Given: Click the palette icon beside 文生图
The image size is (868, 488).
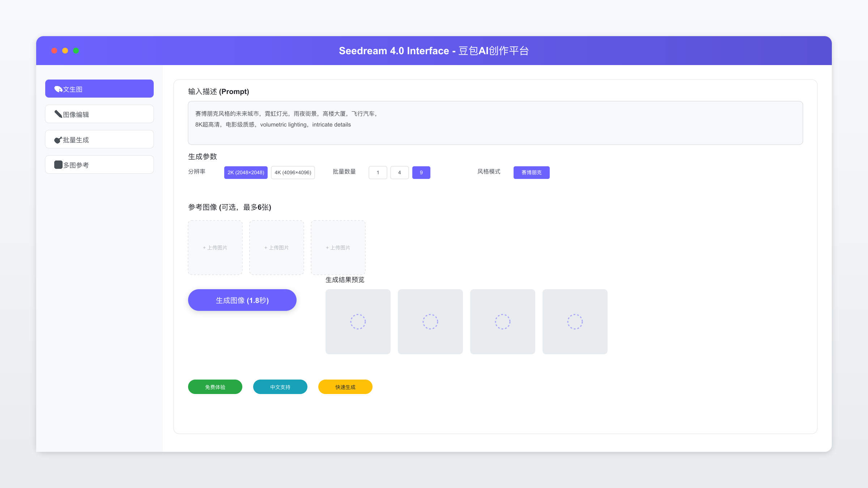Looking at the screenshot, I should point(58,89).
